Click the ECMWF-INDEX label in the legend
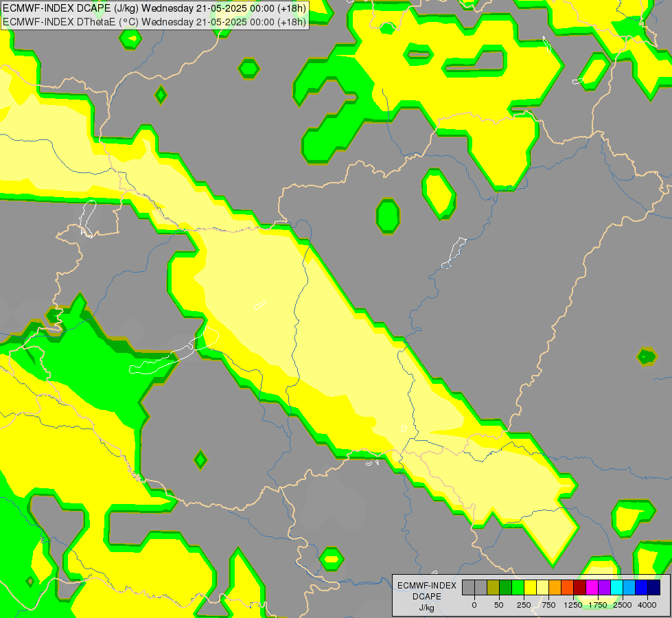This screenshot has width=672, height=618. pos(427,586)
